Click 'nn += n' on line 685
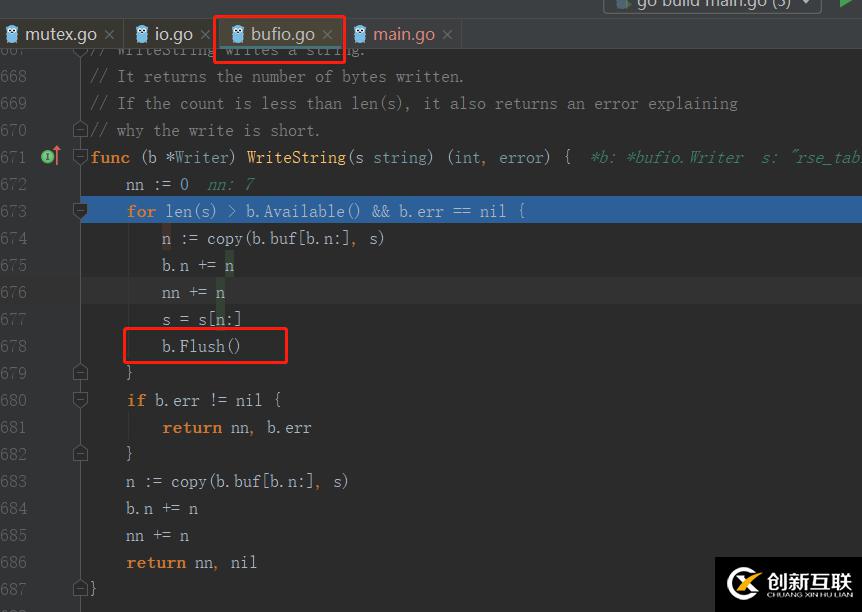Viewport: 862px width, 612px height. pos(157,535)
